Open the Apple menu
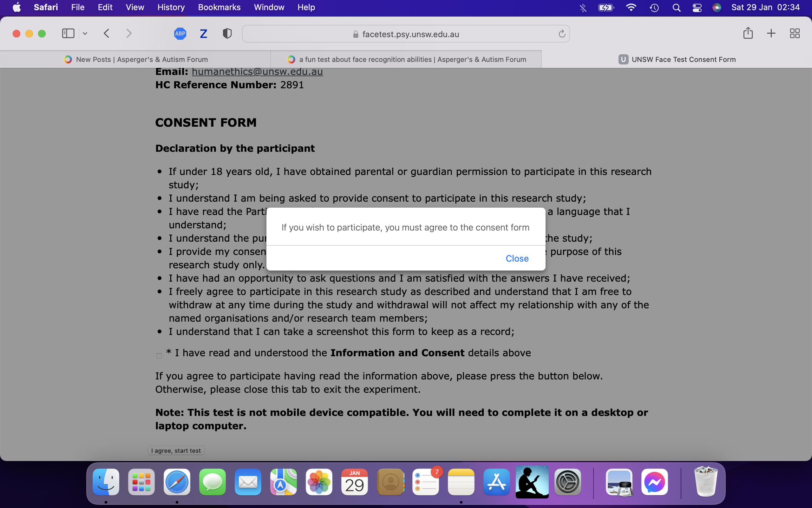This screenshot has width=812, height=508. (x=17, y=7)
